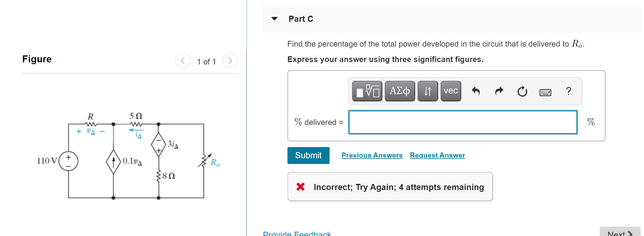
Task: Open the Greek symbols ΑΣΦ palette
Action: (399, 91)
